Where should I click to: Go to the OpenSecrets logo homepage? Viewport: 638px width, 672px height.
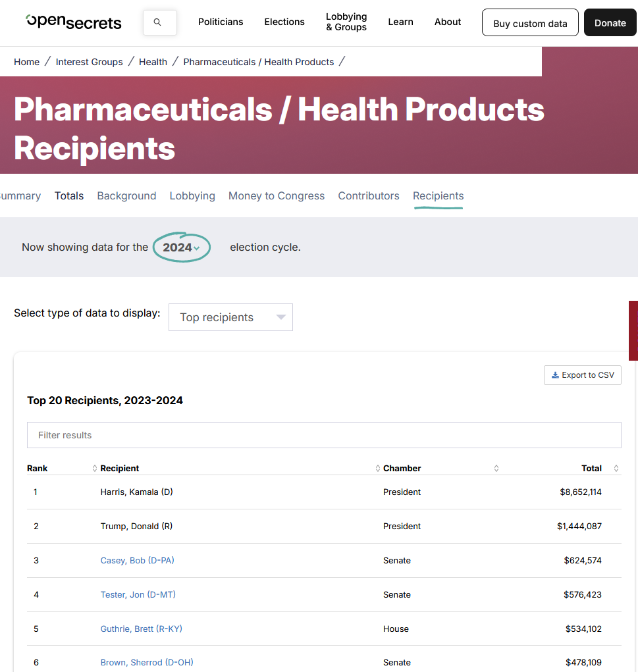73,22
